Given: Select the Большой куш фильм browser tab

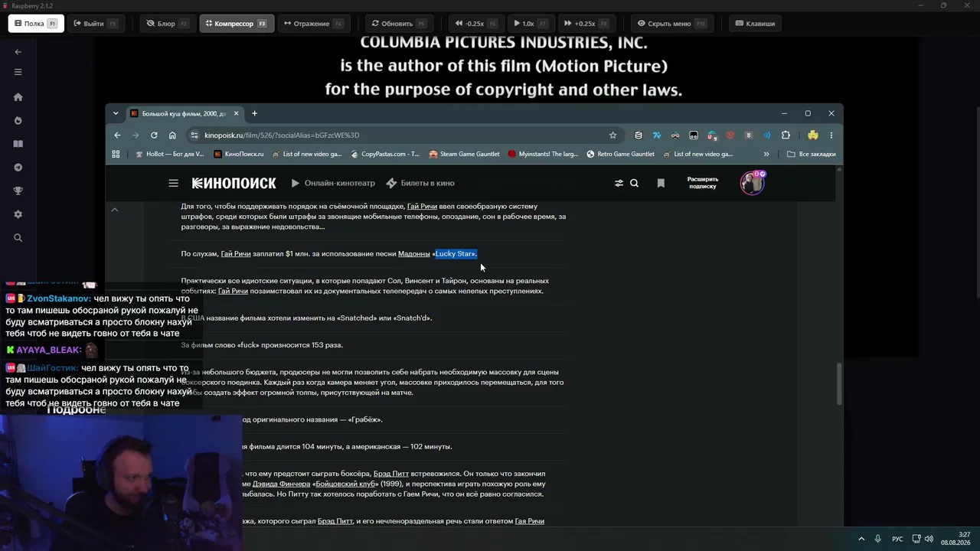Looking at the screenshot, I should pos(184,113).
